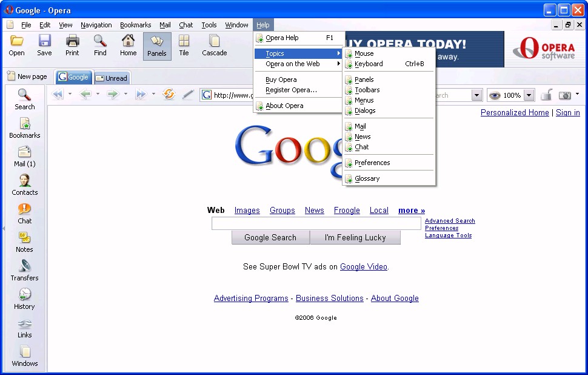Choose Keyboard topic in submenu
The width and height of the screenshot is (588, 375).
point(389,64)
